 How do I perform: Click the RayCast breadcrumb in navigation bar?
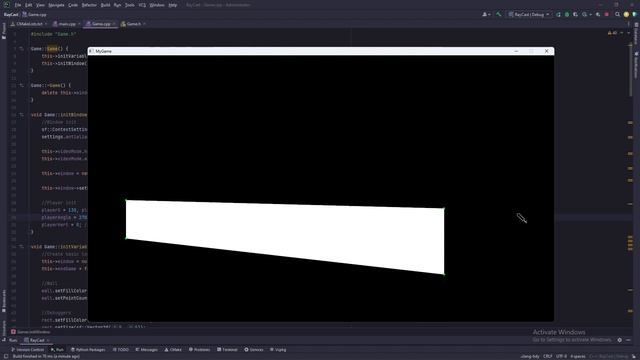pos(11,14)
